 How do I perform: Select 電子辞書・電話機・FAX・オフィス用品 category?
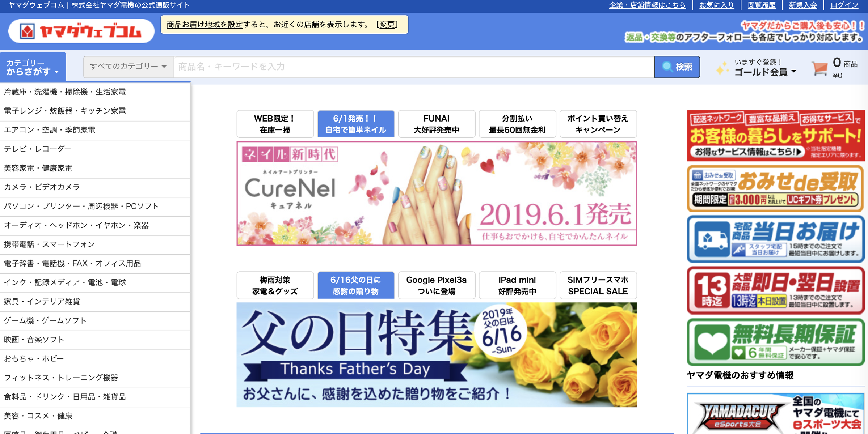pyautogui.click(x=95, y=264)
